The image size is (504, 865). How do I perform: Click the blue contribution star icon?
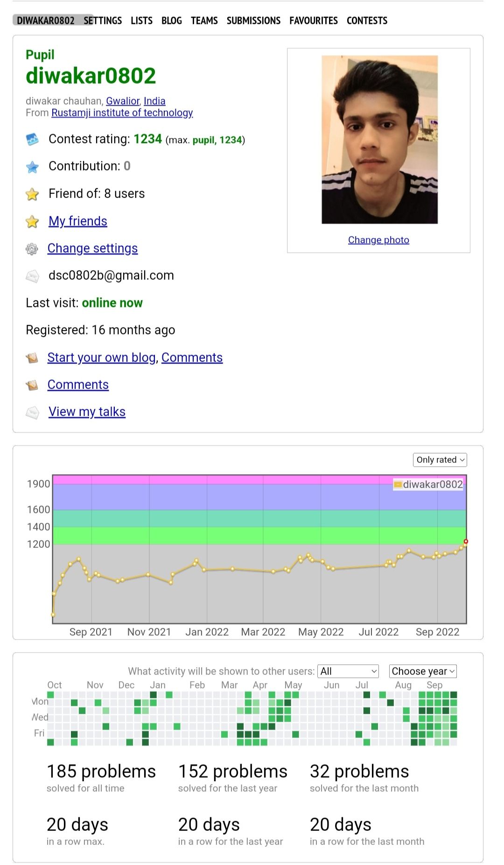[x=32, y=167]
